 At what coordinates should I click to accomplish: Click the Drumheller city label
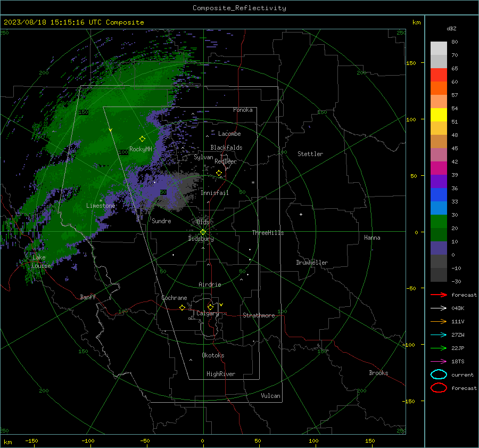312,263
